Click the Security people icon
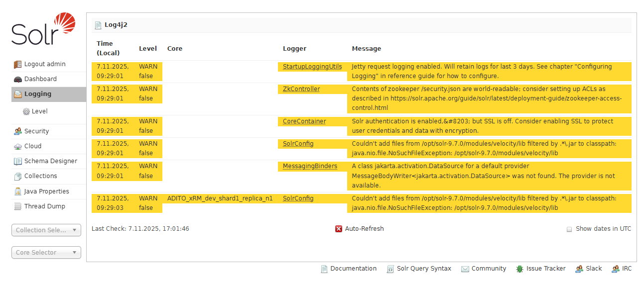This screenshot has width=644, height=283. coord(18,131)
